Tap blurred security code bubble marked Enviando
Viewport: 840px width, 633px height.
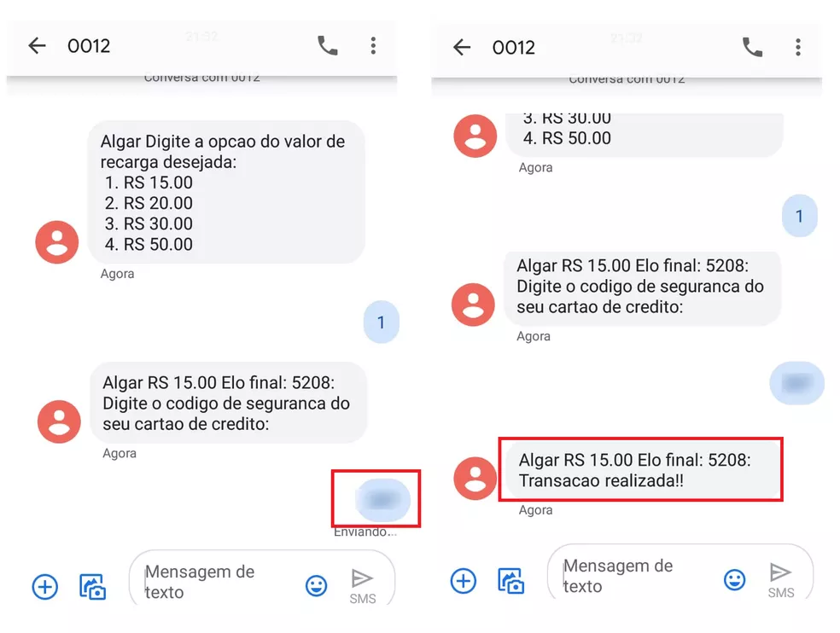coord(383,500)
